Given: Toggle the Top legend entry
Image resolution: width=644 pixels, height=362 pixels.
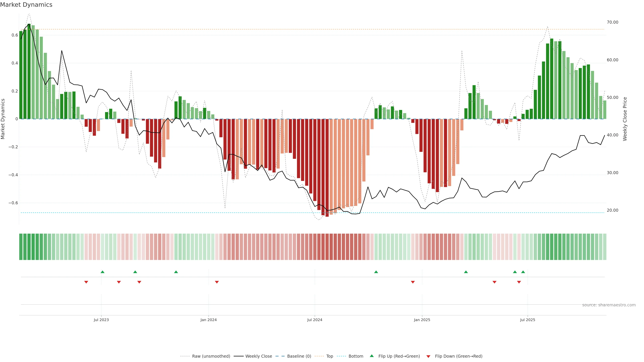Looking at the screenshot, I should 330,356.
